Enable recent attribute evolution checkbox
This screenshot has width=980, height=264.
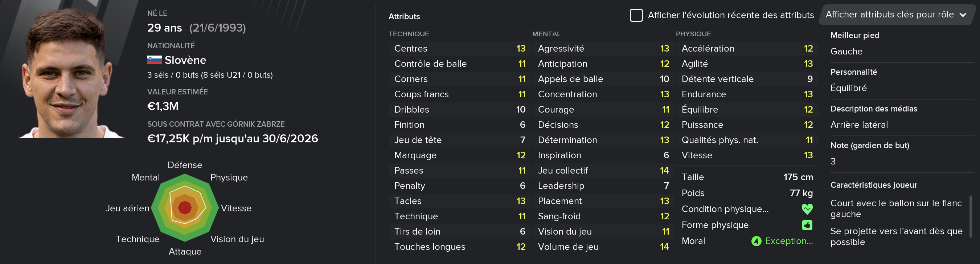tap(636, 15)
